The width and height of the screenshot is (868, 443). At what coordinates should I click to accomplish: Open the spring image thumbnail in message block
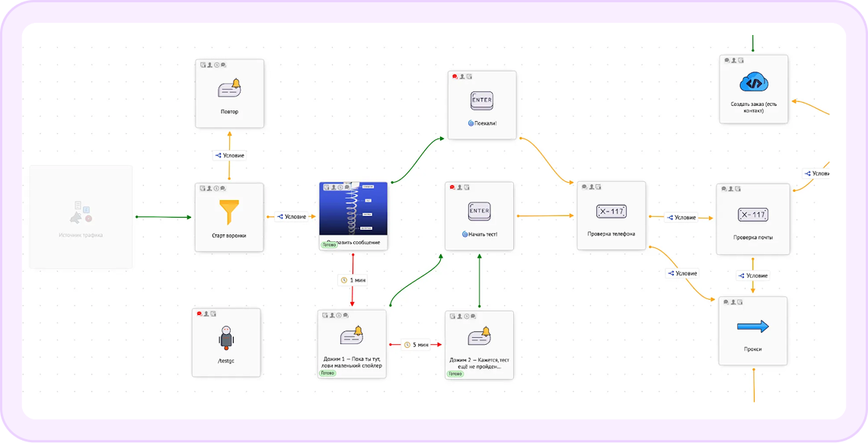point(353,209)
